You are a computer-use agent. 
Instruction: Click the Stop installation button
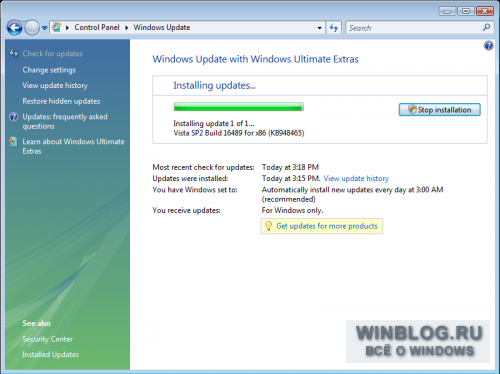[x=439, y=110]
